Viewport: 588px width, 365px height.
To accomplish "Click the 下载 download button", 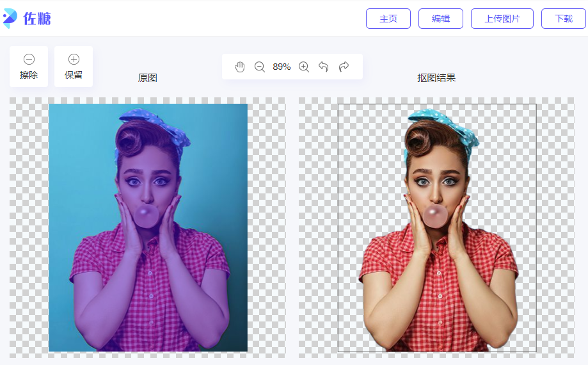I will click(564, 19).
